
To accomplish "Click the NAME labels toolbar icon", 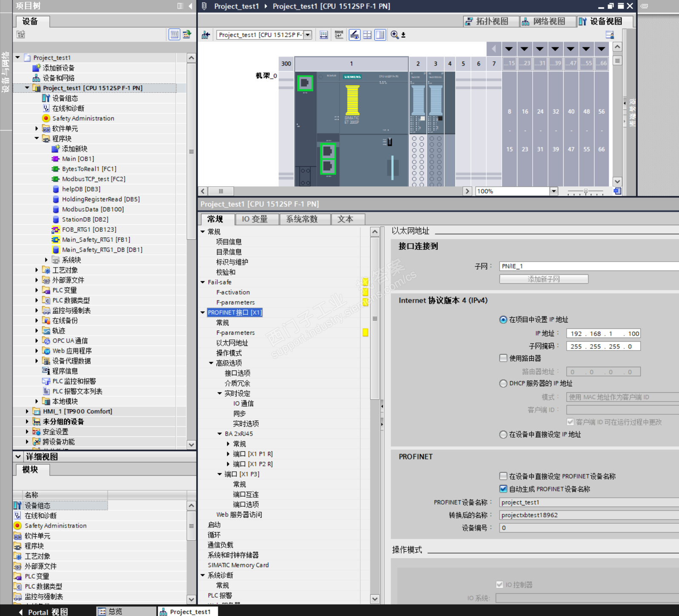I will click(x=339, y=35).
